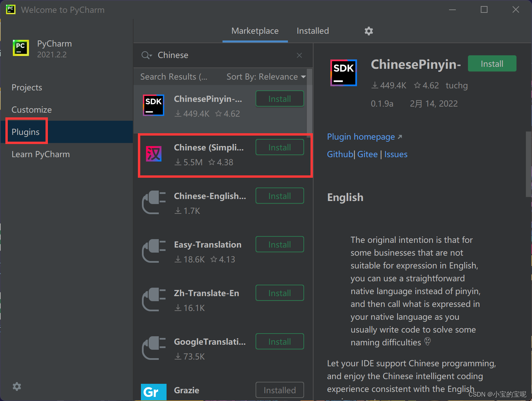This screenshot has height=401, width=532.
Task: Click the ChinesePinyin SDK plugin icon in list
Action: [x=153, y=105]
